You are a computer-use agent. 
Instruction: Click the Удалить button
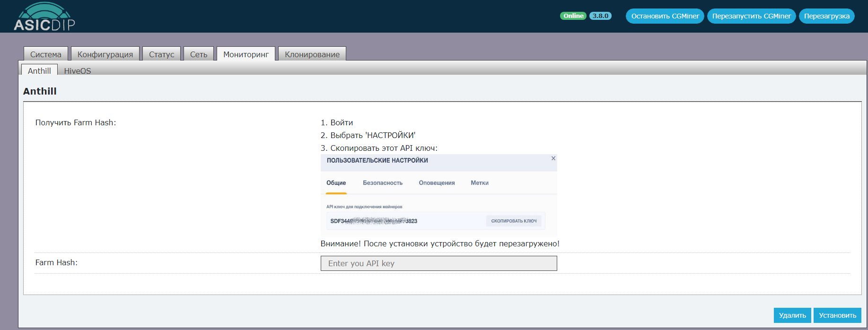(x=792, y=315)
